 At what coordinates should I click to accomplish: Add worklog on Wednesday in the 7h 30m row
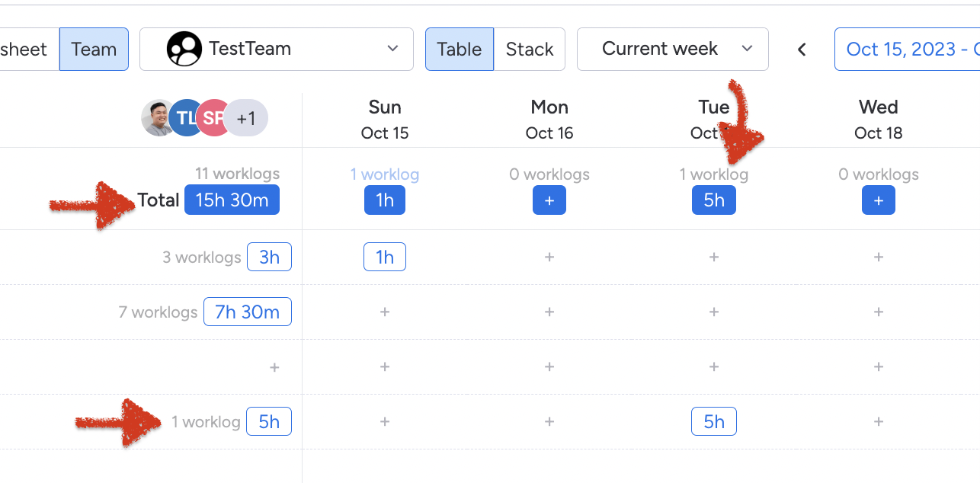tap(878, 312)
